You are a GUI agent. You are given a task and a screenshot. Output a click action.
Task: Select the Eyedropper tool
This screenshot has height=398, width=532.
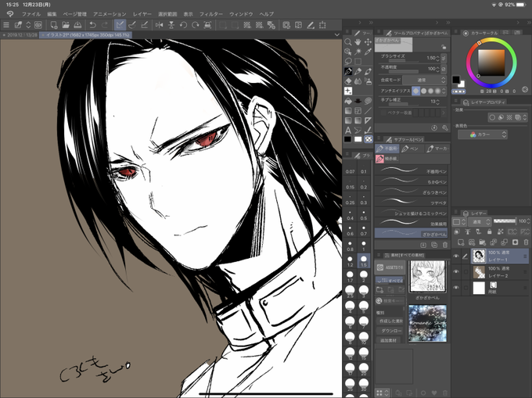[x=368, y=52]
